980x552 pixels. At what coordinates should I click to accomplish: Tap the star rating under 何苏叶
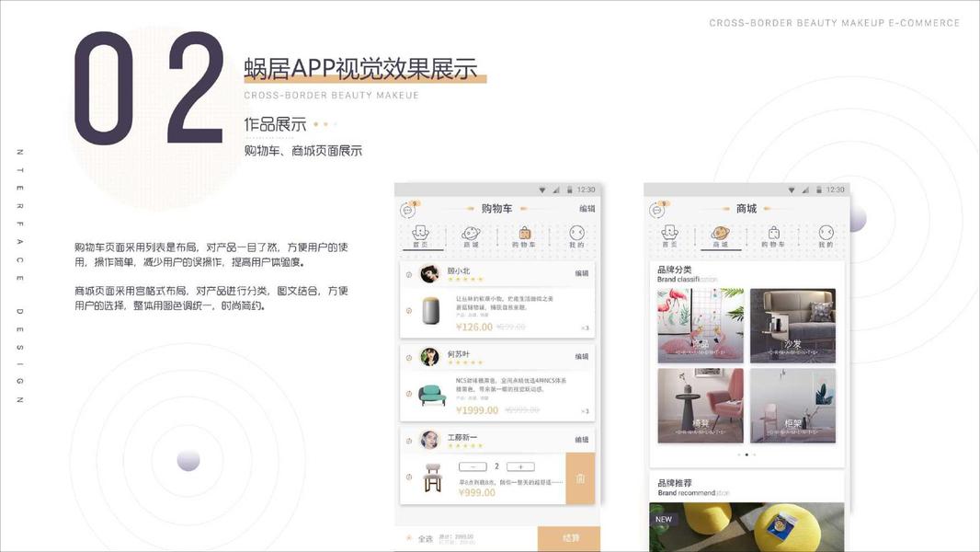(x=465, y=362)
